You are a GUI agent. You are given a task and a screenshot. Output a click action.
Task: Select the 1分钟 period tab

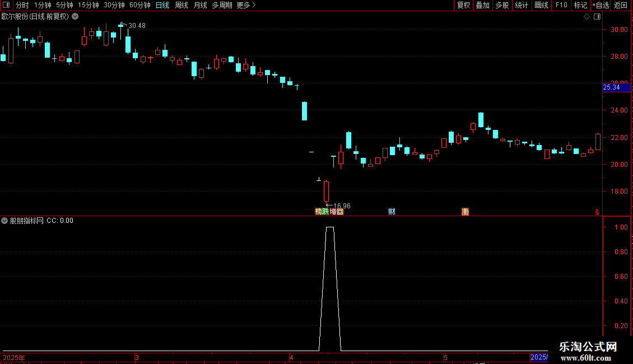[43, 5]
